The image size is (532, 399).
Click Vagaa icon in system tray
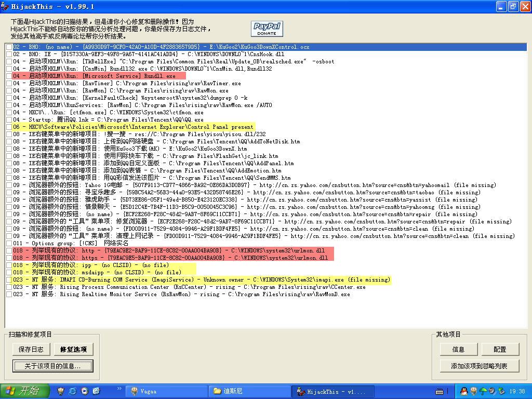[x=473, y=392]
